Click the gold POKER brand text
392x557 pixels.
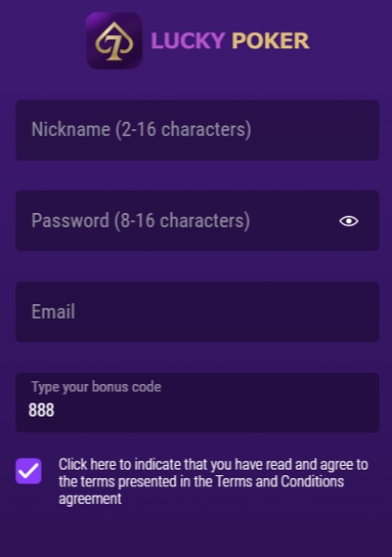[270, 41]
